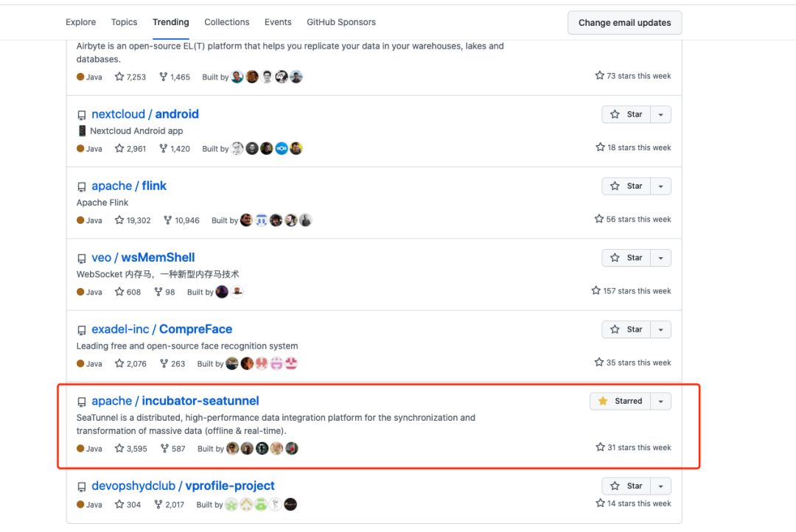The width and height of the screenshot is (796, 532).
Task: Expand star list dropdown for apache / flink
Action: click(x=661, y=186)
